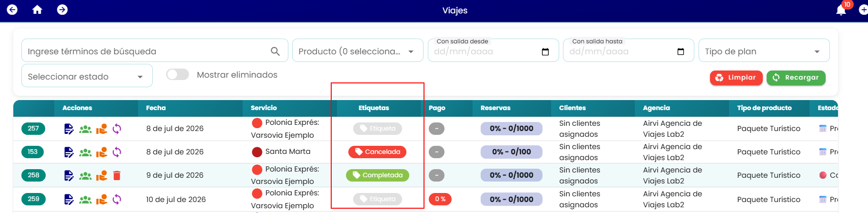This screenshot has width=868, height=213.
Task: Click the date 9 de jul de 2026
Action: [175, 175]
